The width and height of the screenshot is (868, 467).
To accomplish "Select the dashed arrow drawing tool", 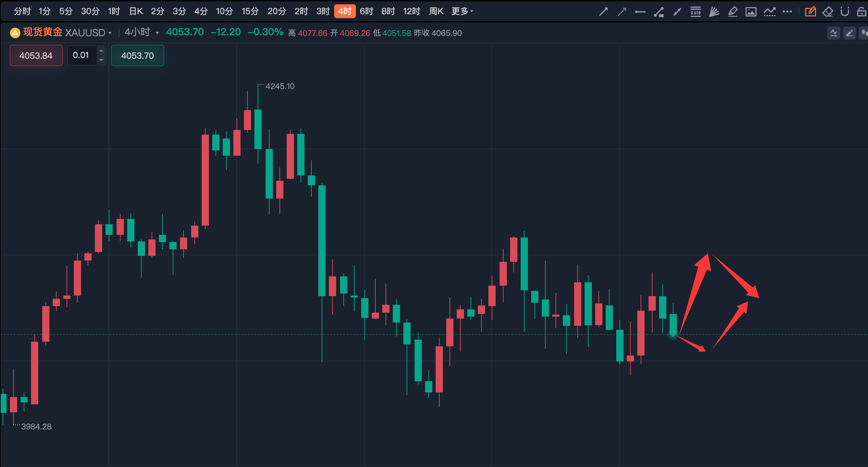I will coord(622,12).
